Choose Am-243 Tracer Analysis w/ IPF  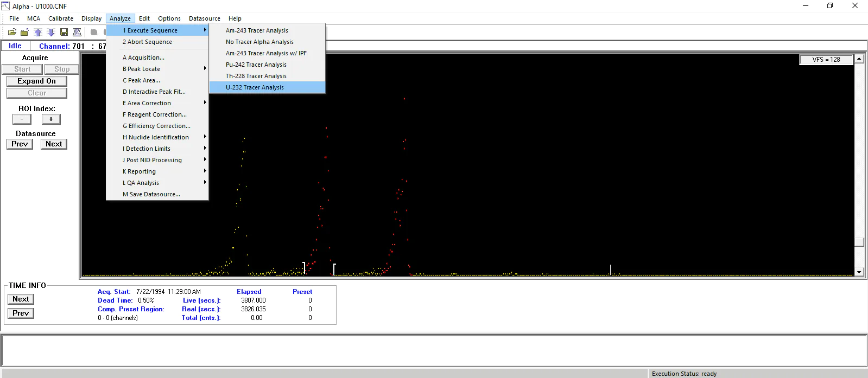267,53
